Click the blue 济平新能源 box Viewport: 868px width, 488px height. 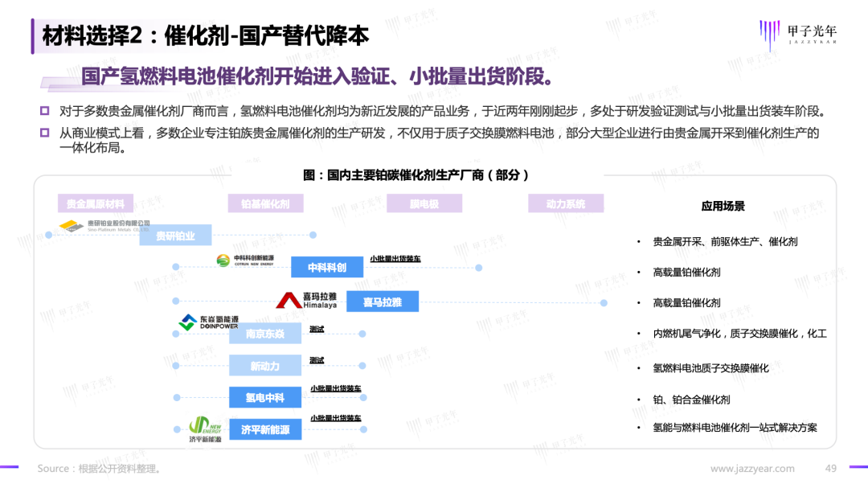(x=264, y=430)
